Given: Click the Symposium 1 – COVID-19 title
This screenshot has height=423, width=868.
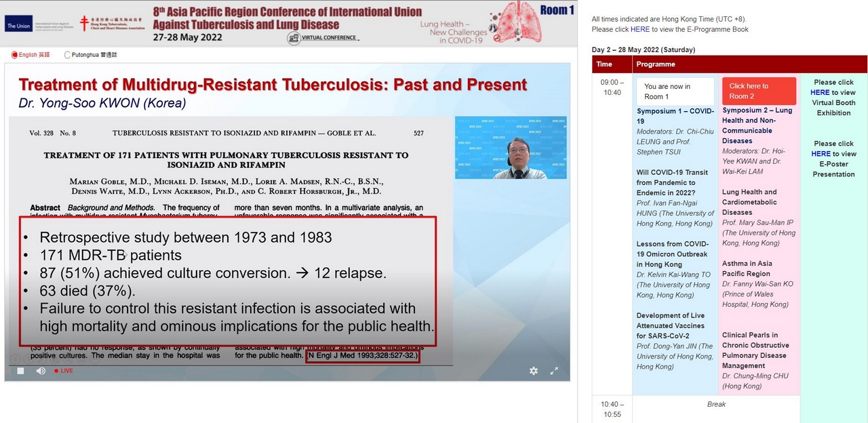Looking at the screenshot, I should (675, 116).
